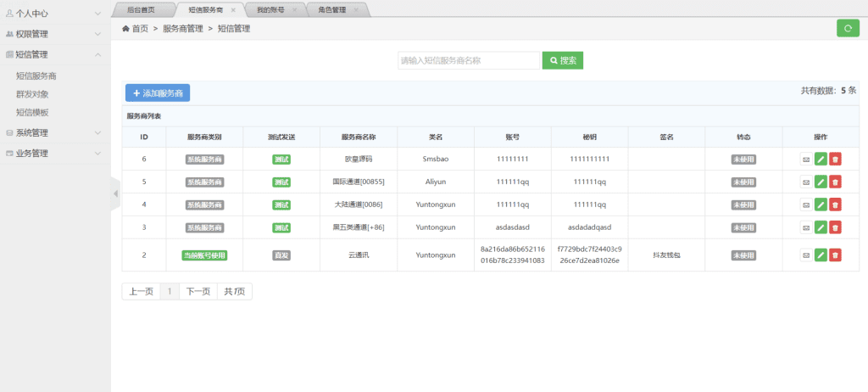Click the 国际通道[00855] name cell
Screen dimensions: 868x392
coord(359,182)
